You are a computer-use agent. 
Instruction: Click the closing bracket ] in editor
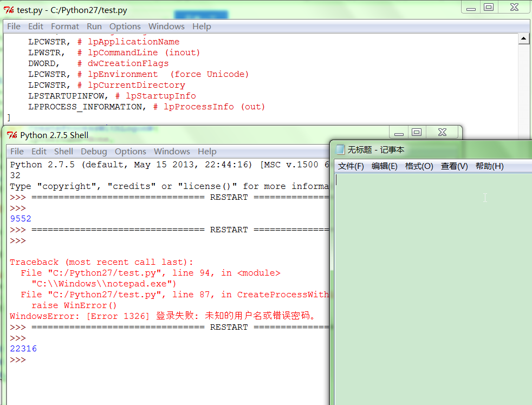(9, 117)
